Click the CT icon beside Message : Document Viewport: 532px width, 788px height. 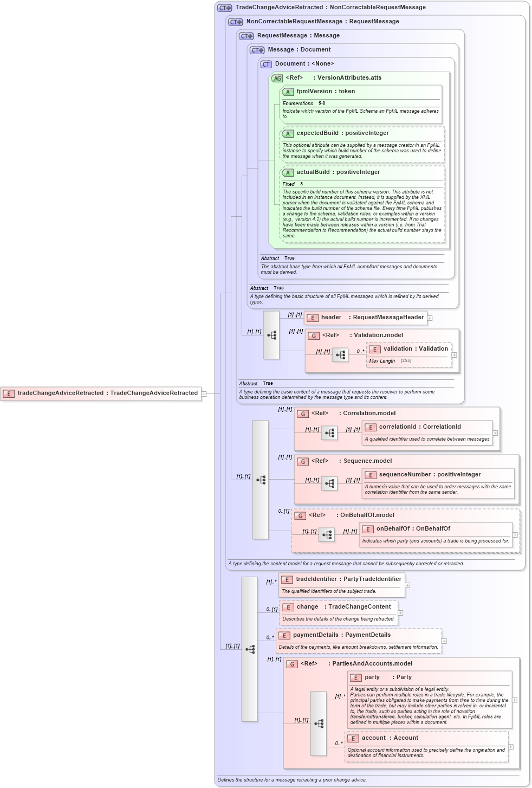(257, 50)
